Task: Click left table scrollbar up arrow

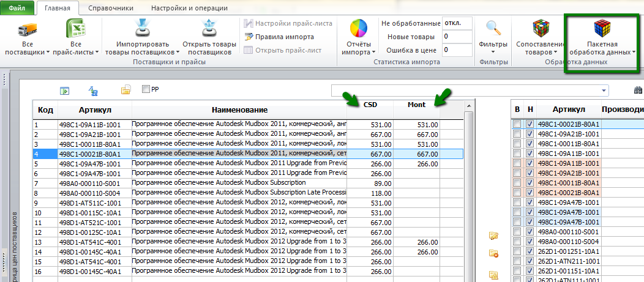Action: (x=469, y=106)
